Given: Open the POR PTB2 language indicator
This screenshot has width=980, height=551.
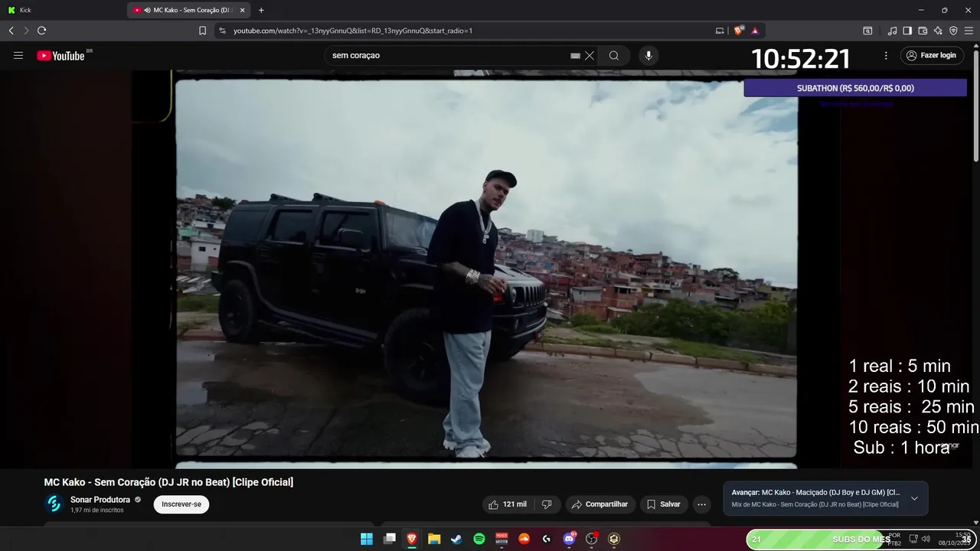Looking at the screenshot, I should click(x=894, y=539).
